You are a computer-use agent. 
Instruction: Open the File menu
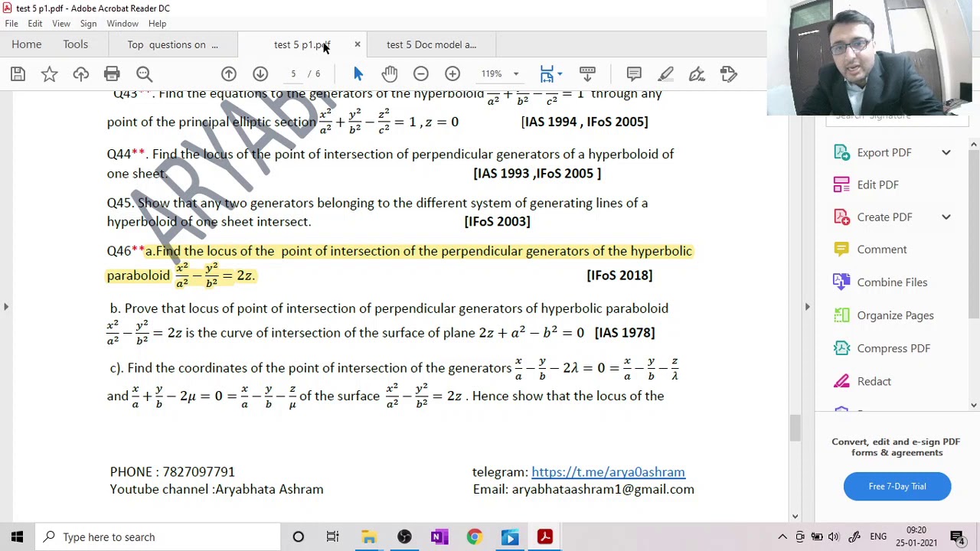click(x=11, y=24)
